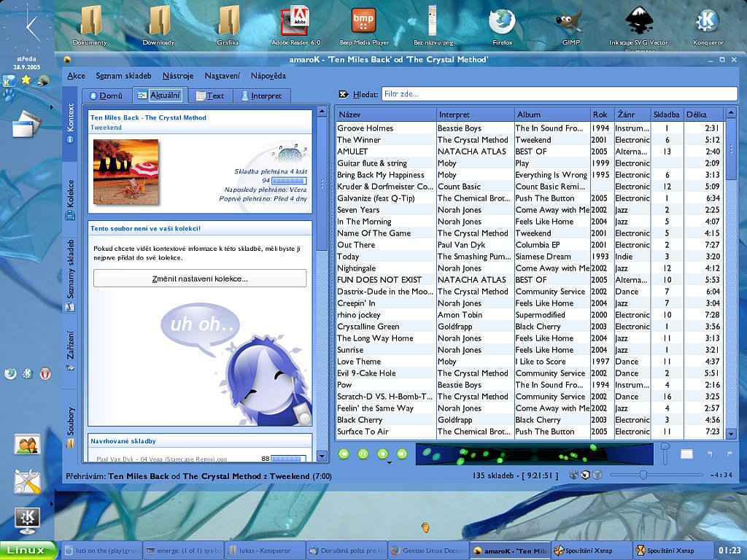Select the Surface To Air track row
The height and width of the screenshot is (560, 747).
530,432
